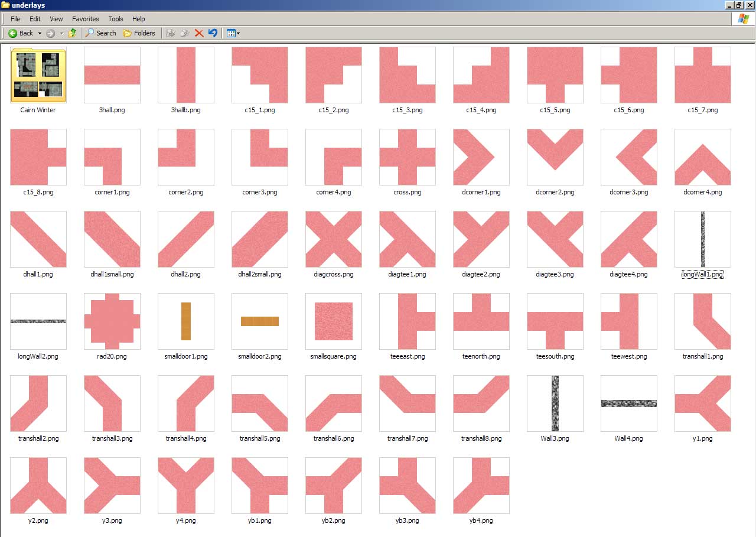Screen dimensions: 756x537
Task: Click the Search toolbar button
Action: [x=100, y=33]
